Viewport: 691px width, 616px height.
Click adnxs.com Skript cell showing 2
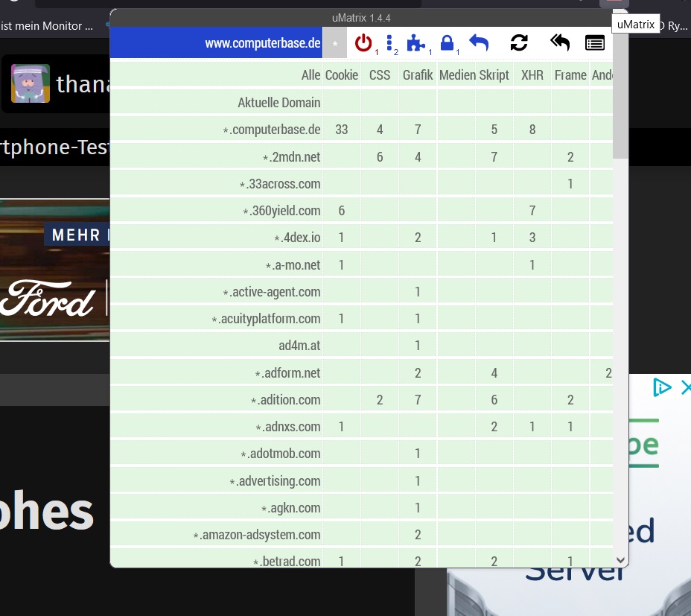point(494,426)
